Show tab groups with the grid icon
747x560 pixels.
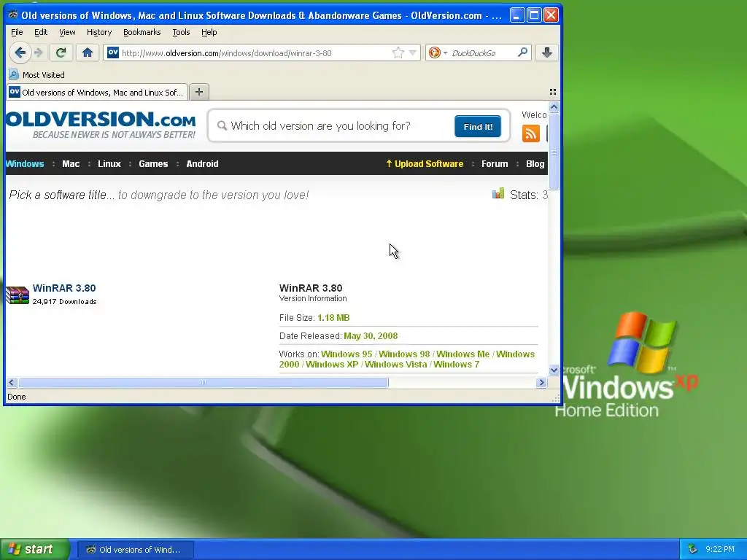click(x=553, y=92)
